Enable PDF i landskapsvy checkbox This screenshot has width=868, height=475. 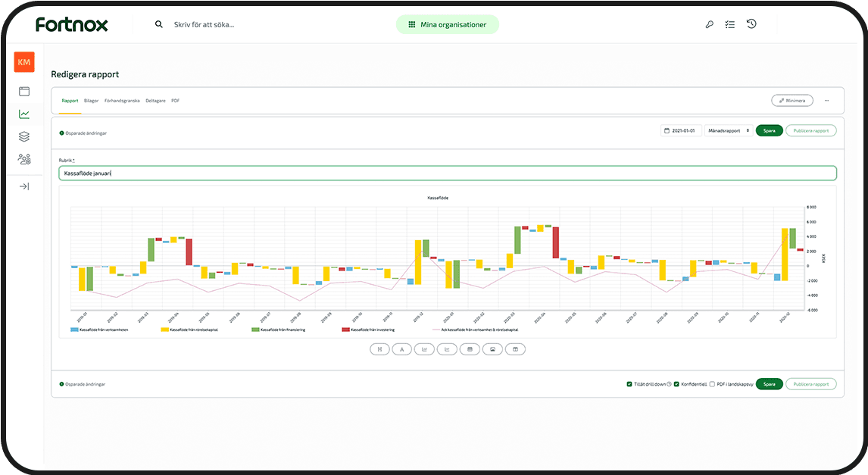[712, 384]
